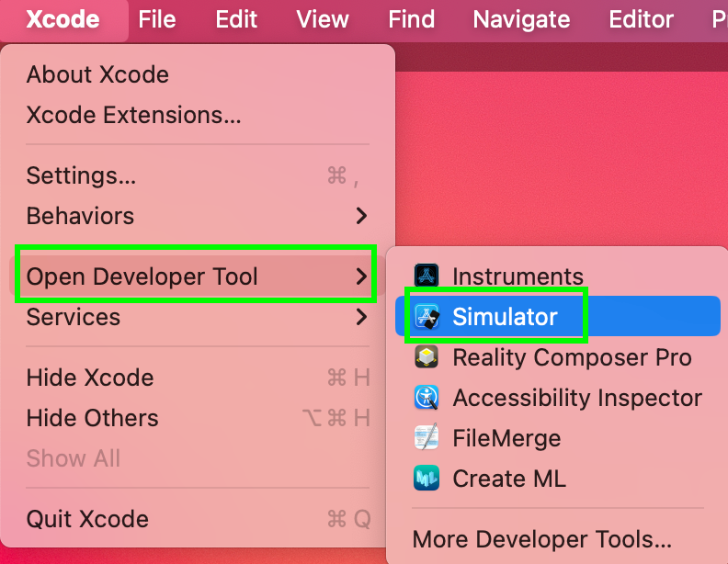Screen dimensions: 728x564
Task: Expand the Services submenu chevron
Action: tap(361, 317)
